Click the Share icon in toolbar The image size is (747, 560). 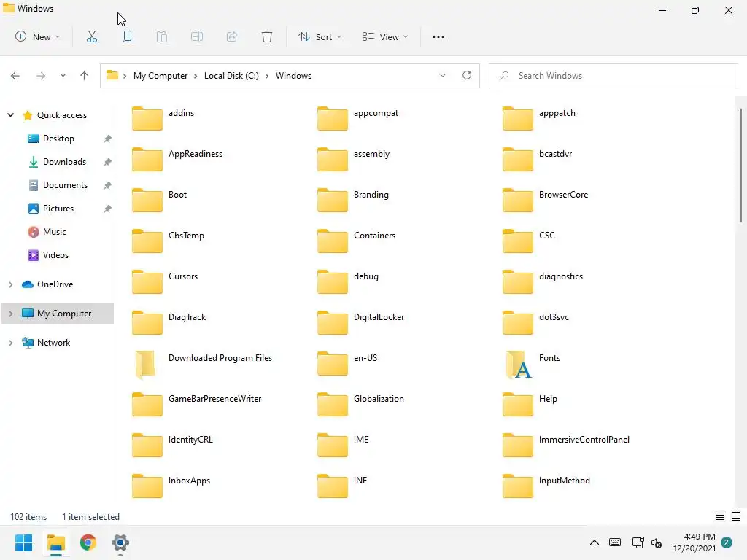pyautogui.click(x=232, y=36)
